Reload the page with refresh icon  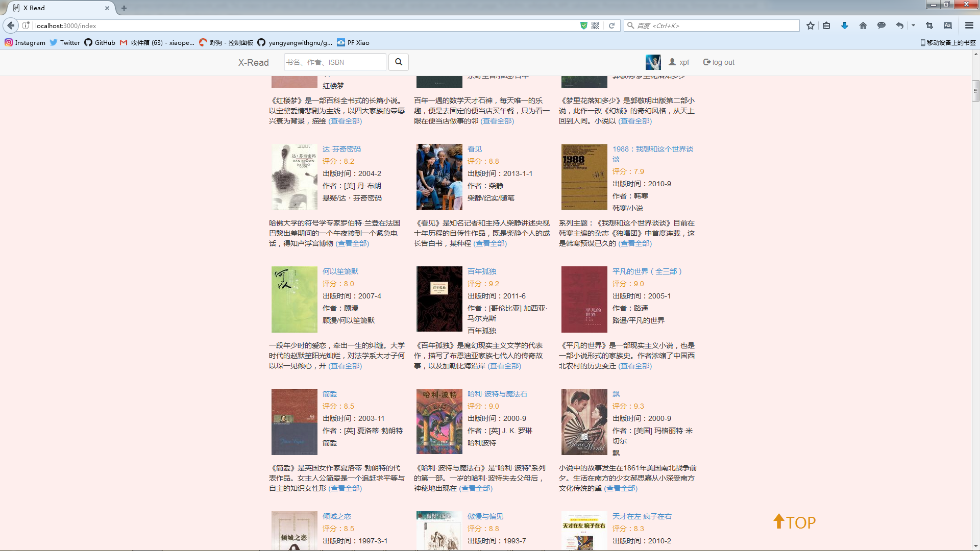pyautogui.click(x=611, y=26)
